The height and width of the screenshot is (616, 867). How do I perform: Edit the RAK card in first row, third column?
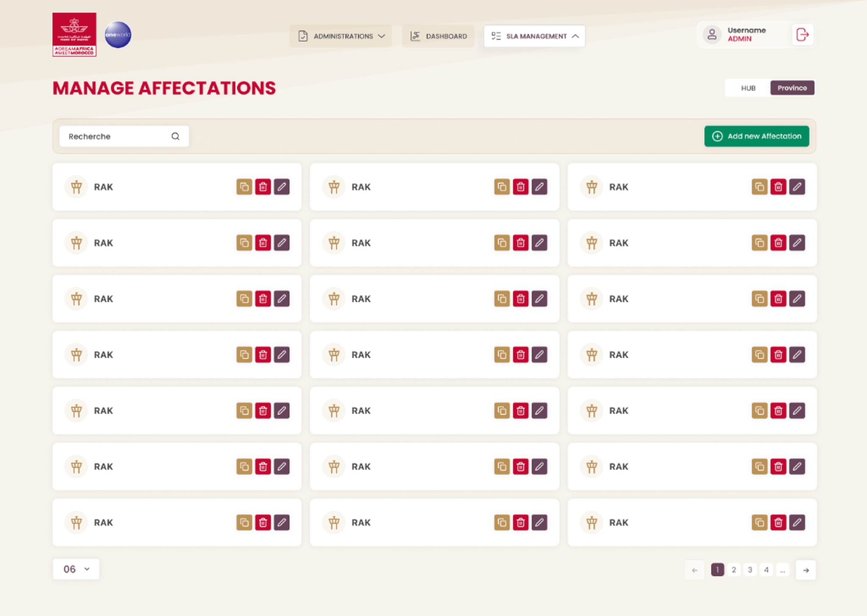(x=797, y=187)
